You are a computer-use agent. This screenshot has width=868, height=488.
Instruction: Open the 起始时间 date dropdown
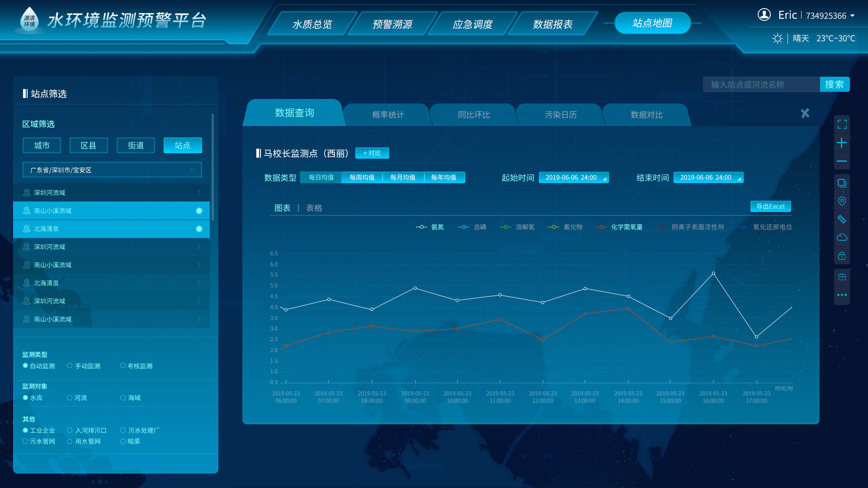(573, 178)
